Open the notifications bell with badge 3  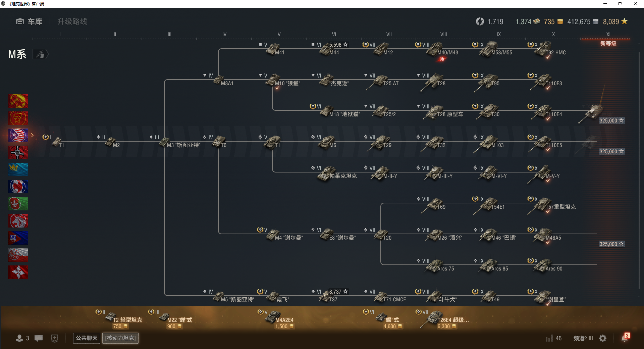point(625,338)
